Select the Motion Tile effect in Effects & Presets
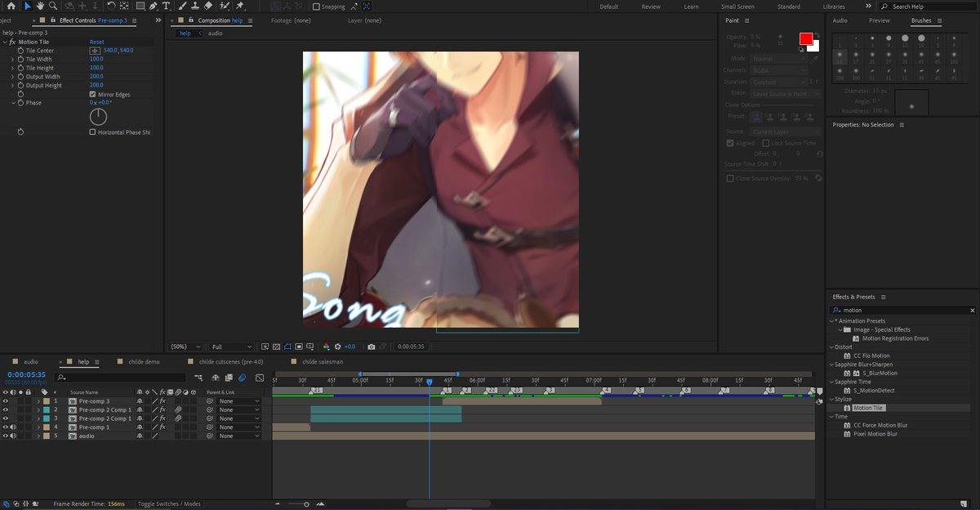Image resolution: width=980 pixels, height=510 pixels. [868, 408]
